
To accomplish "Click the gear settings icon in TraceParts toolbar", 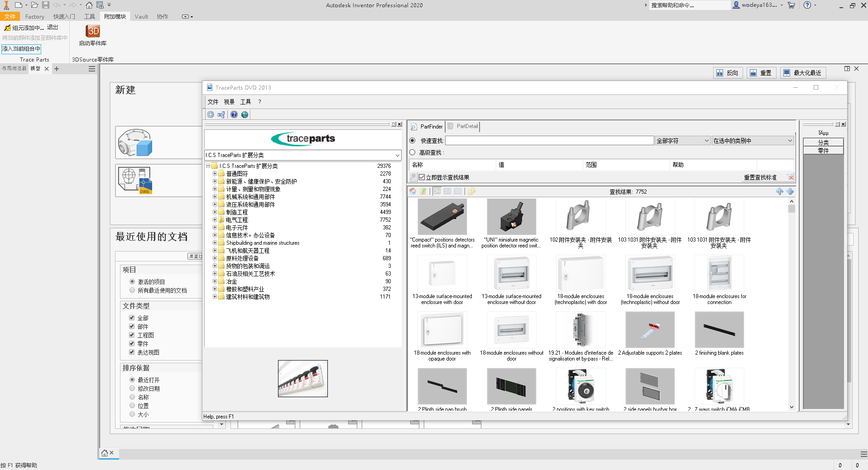I will (211, 115).
